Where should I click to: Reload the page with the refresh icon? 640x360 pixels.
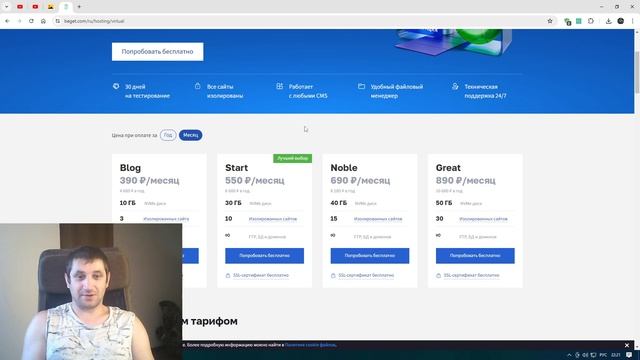pos(31,21)
